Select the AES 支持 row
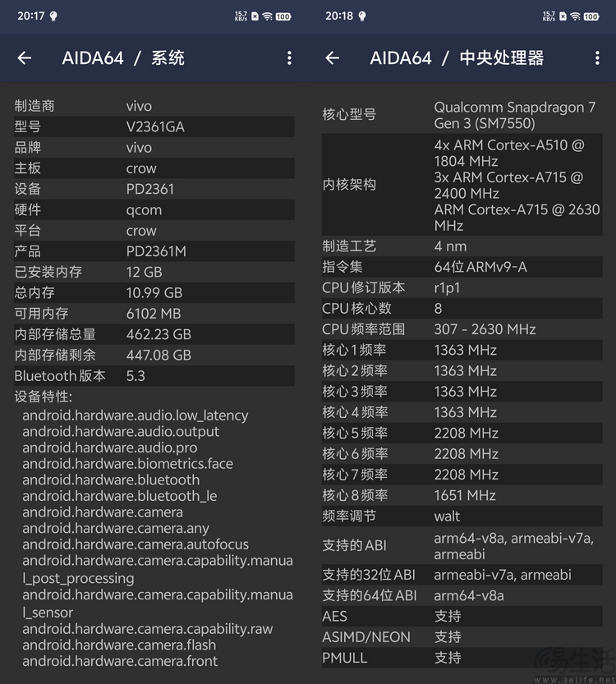616x684 pixels. (462, 617)
